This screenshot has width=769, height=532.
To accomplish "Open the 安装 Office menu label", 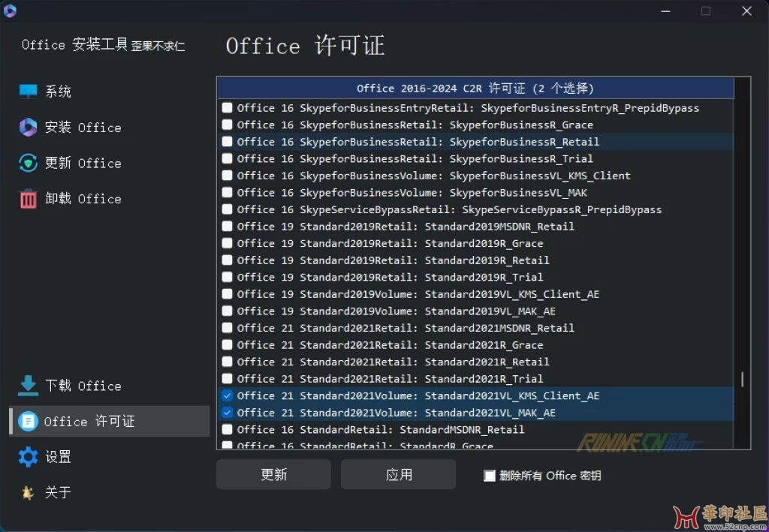I will click(x=83, y=128).
